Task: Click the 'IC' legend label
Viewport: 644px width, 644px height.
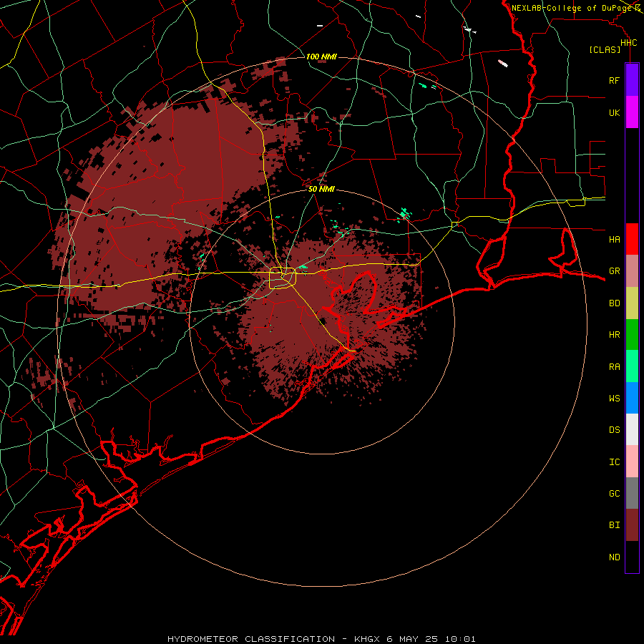Action: pos(614,462)
